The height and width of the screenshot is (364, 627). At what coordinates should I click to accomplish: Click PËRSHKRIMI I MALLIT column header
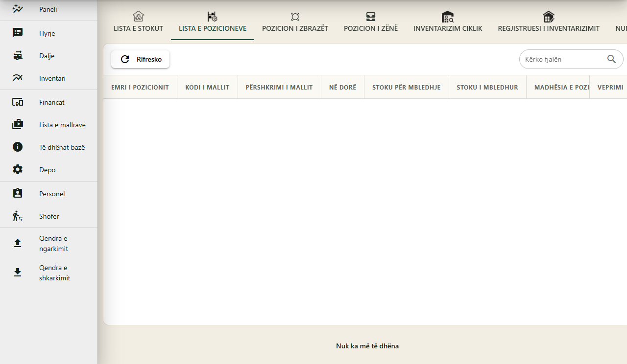point(279,87)
